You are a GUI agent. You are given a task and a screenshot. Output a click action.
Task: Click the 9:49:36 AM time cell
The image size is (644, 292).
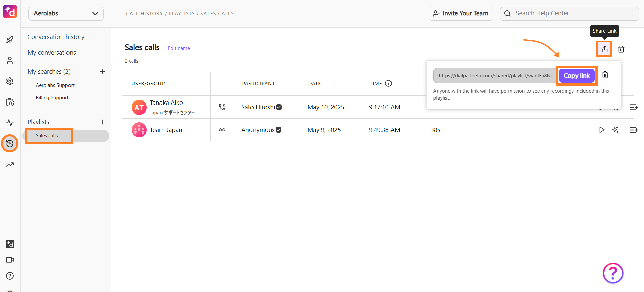point(384,130)
